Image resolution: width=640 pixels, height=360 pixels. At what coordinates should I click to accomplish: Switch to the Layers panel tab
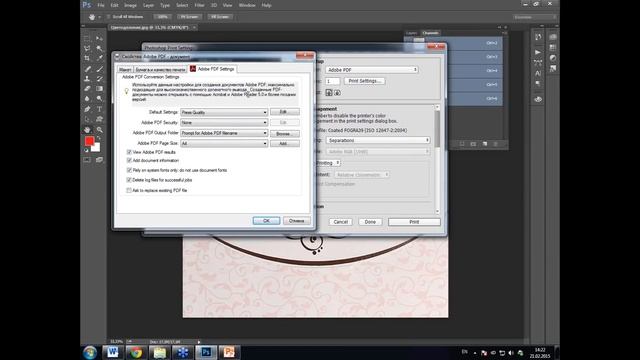pyautogui.click(x=411, y=33)
